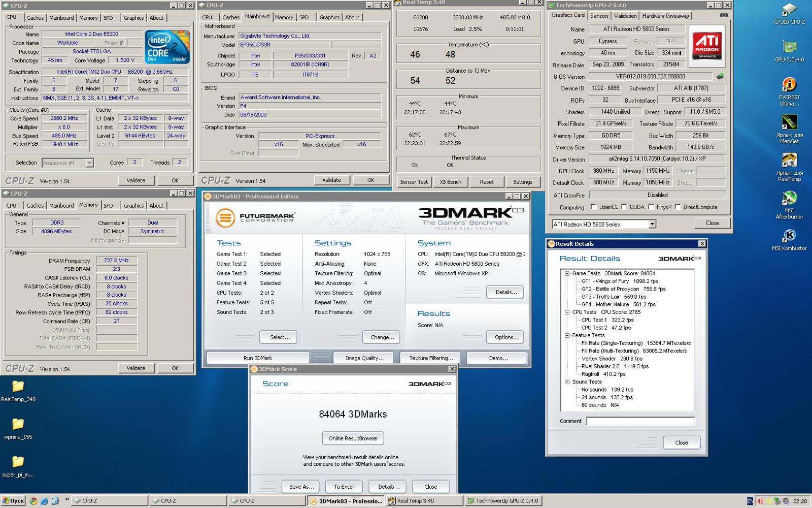Click the Run 3DMark button

coord(258,358)
